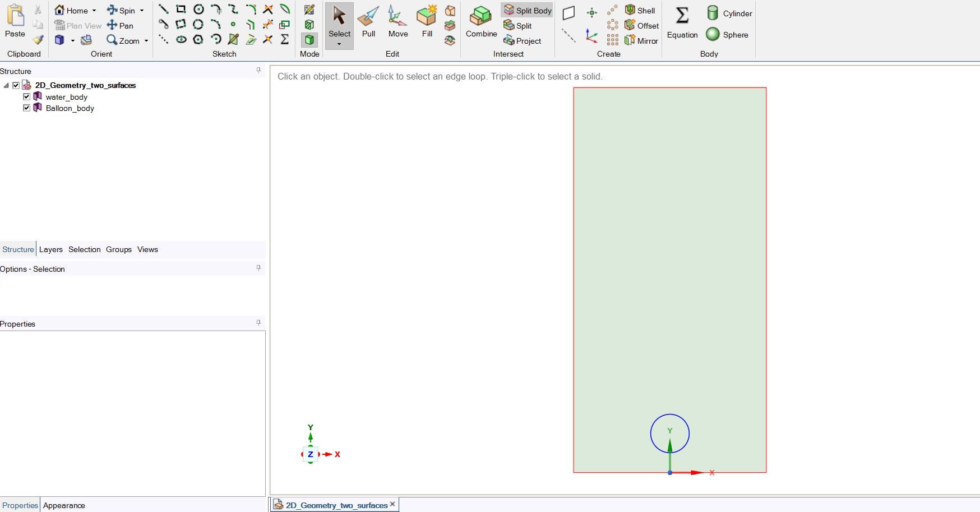Viewport: 980px width, 512px height.
Task: Switch to Section mode icon
Action: point(309,25)
